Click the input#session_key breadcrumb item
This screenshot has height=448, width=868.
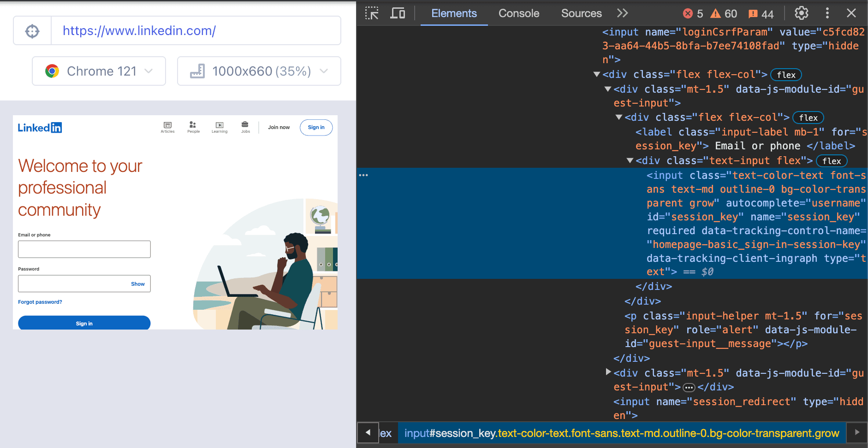click(622, 433)
